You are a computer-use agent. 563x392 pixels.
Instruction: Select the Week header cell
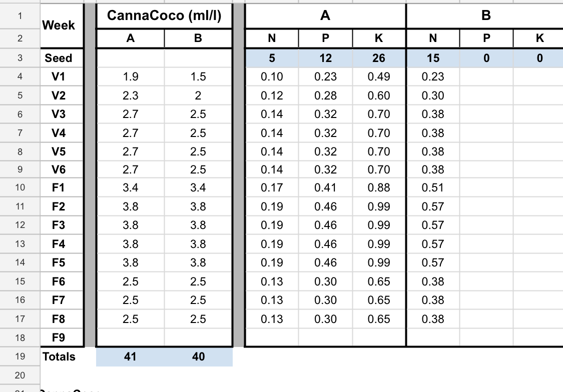(x=59, y=25)
